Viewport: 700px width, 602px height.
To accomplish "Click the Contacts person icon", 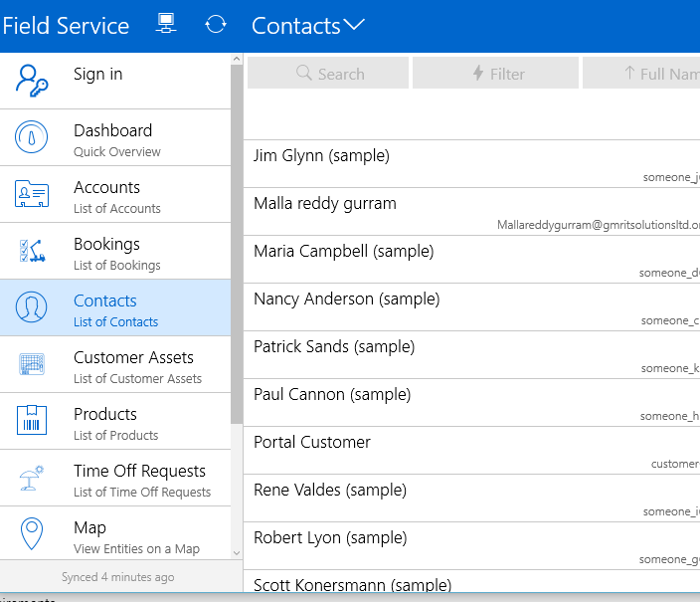I will click(x=31, y=307).
